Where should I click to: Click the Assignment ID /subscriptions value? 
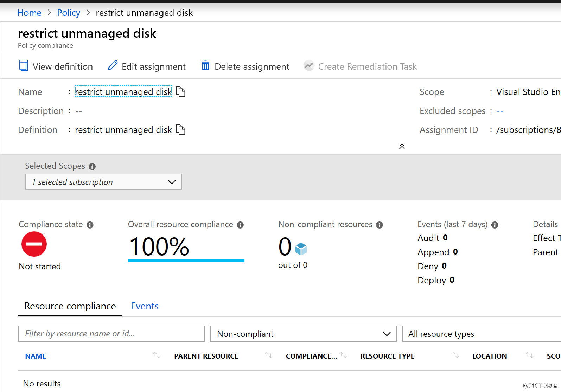[528, 130]
